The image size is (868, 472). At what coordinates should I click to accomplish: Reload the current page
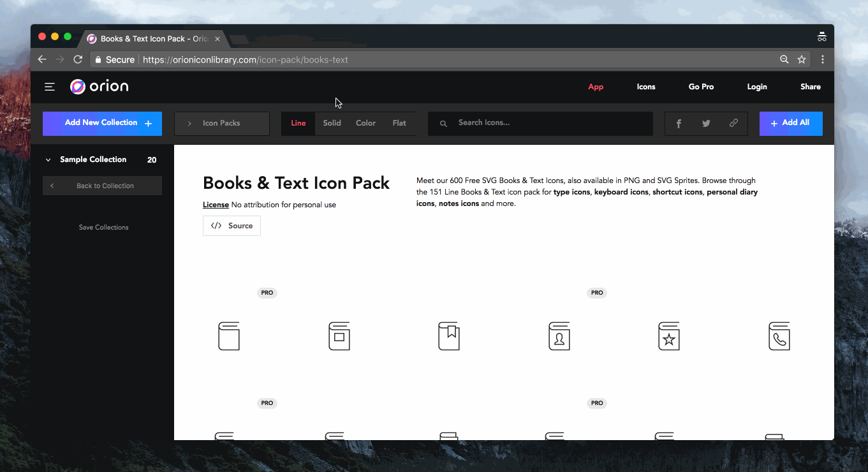point(78,59)
